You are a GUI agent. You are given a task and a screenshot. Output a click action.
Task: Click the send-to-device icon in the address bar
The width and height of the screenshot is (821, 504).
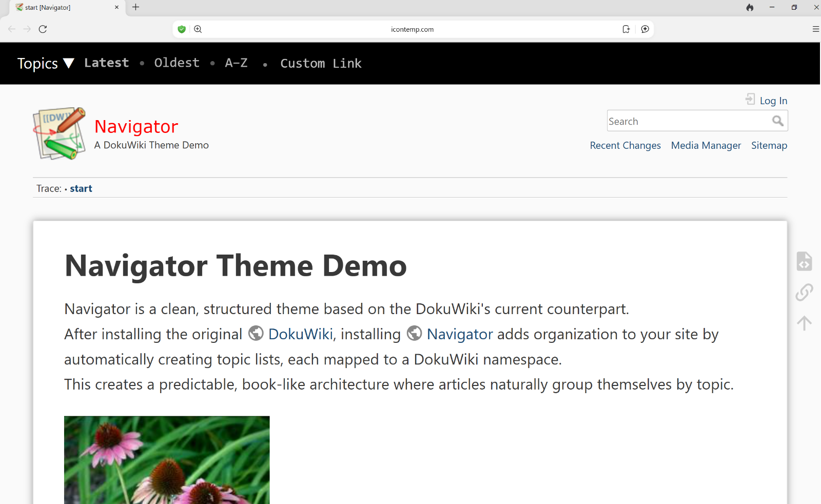click(x=626, y=29)
